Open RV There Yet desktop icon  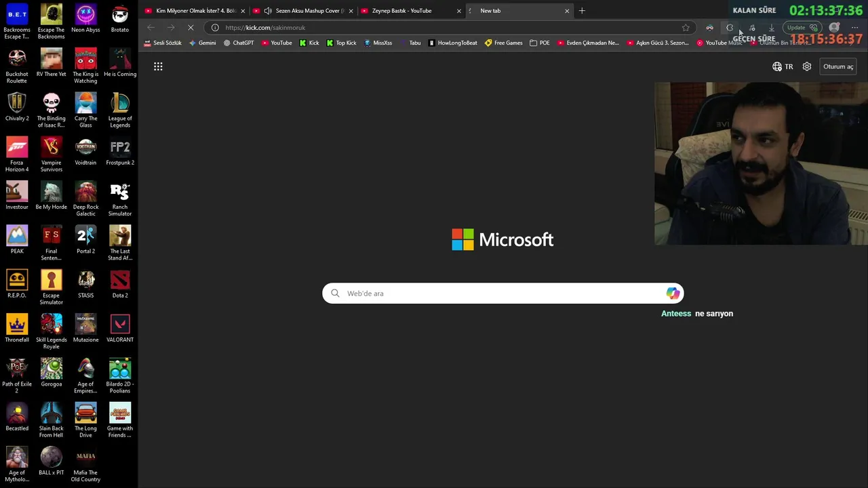coord(51,63)
